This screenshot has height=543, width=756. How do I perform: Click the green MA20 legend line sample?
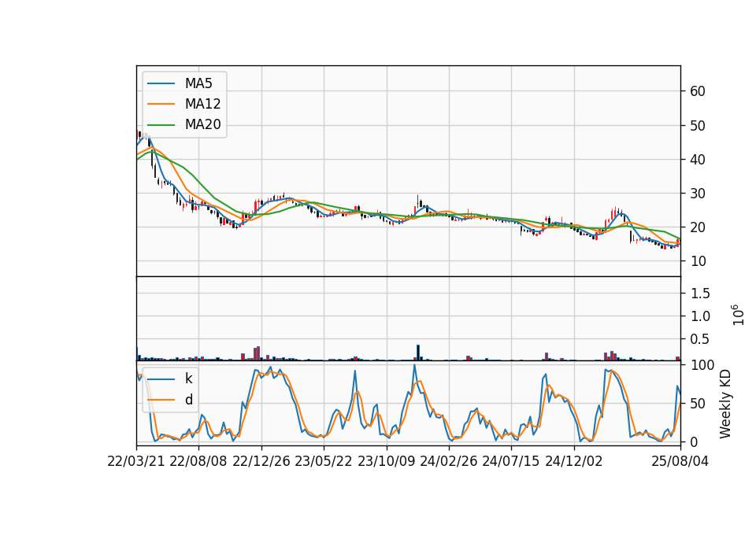(161, 124)
